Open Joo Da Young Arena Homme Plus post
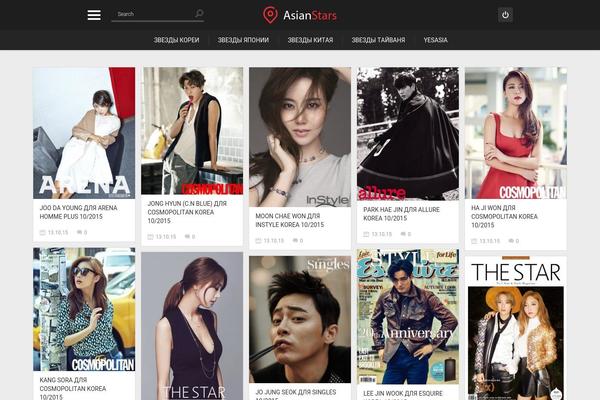 click(x=78, y=212)
